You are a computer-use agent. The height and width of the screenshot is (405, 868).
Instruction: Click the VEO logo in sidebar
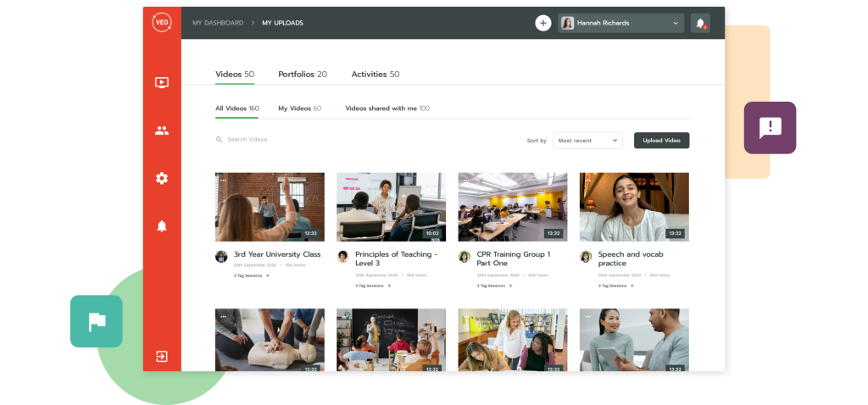tap(162, 23)
